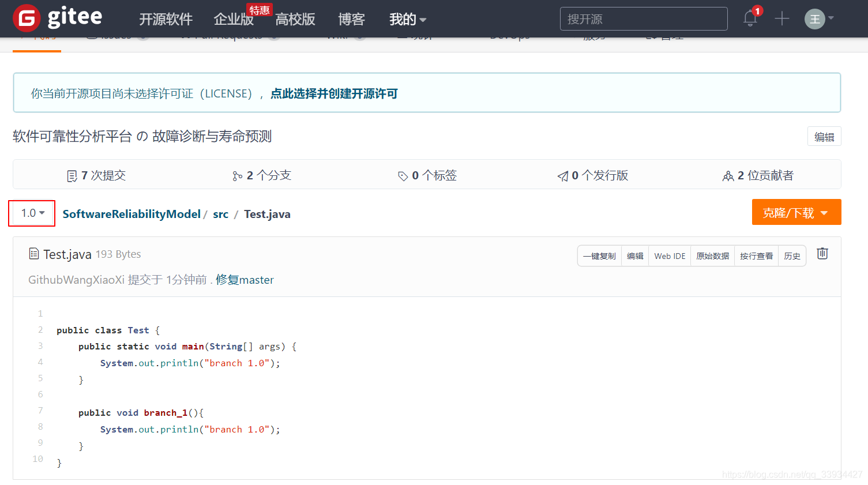868x485 pixels.
Task: Open the 开源软件 menu item
Action: click(x=166, y=19)
